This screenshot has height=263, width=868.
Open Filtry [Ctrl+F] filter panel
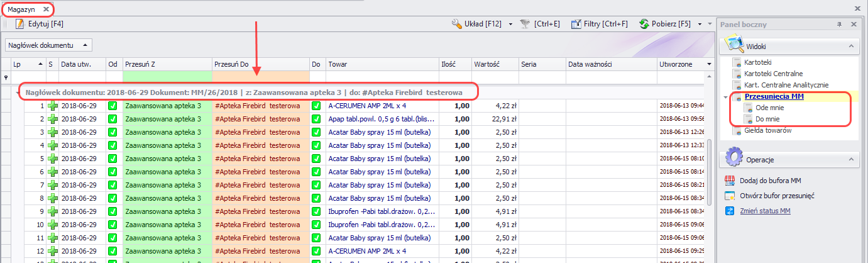[576, 24]
